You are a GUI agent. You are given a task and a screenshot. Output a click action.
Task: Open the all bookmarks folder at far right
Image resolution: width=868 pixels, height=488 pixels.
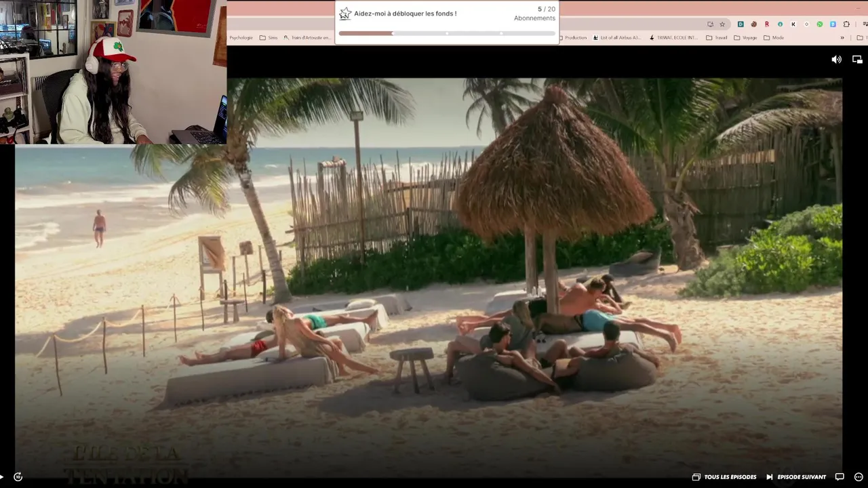point(861,38)
